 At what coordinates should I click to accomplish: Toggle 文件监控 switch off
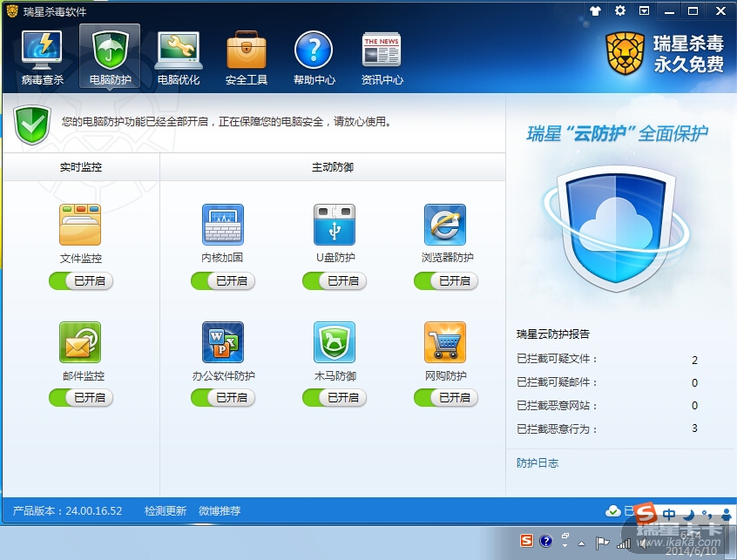pos(81,281)
